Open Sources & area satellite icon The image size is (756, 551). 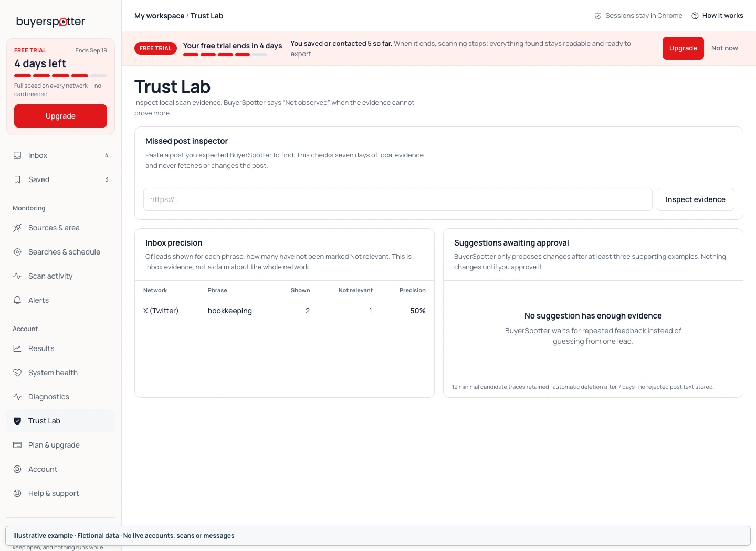pyautogui.click(x=17, y=228)
